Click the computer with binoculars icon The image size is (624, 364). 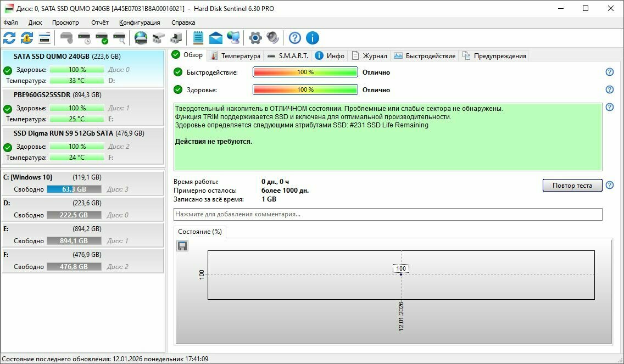click(x=176, y=38)
